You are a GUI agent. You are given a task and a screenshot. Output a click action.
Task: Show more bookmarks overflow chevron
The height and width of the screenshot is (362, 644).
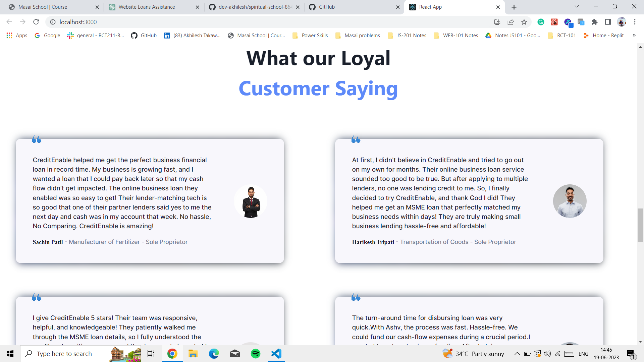[x=634, y=35]
